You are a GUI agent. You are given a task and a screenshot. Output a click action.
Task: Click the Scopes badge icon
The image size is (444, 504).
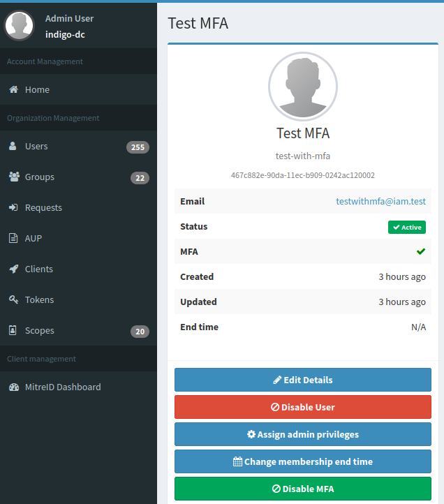(13, 330)
